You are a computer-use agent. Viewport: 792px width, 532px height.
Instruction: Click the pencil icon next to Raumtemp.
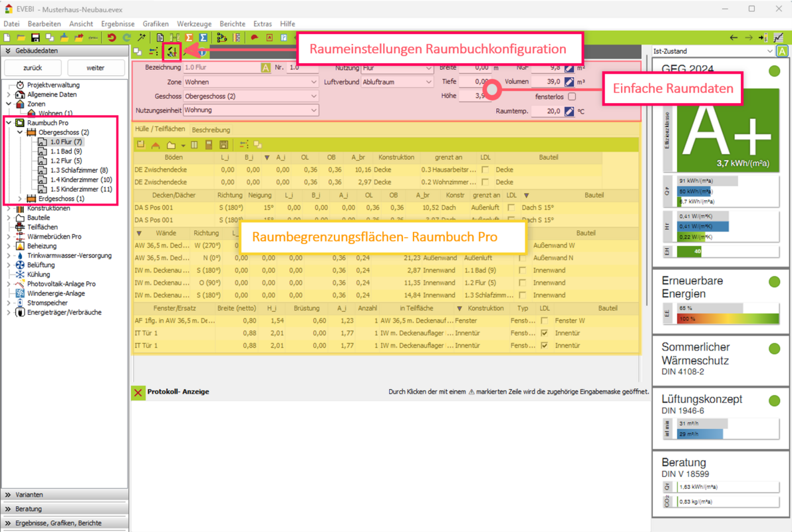569,112
